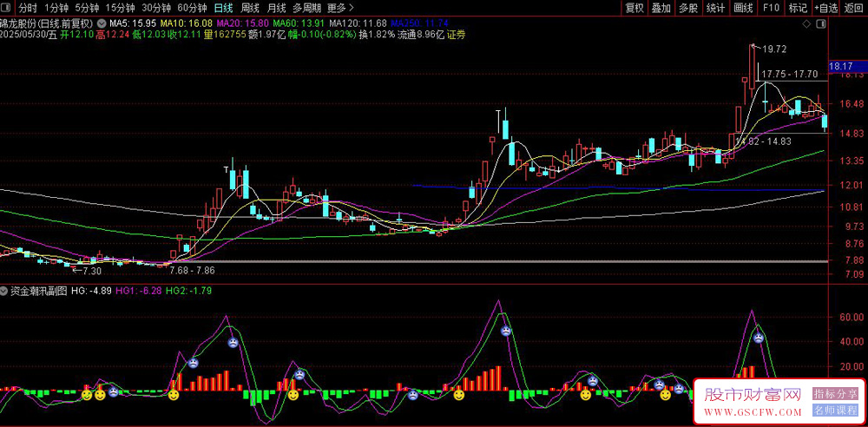The image size is (868, 427).
Task: Click the 锦龙股份(日线.前复权) title
Action: pos(47,23)
